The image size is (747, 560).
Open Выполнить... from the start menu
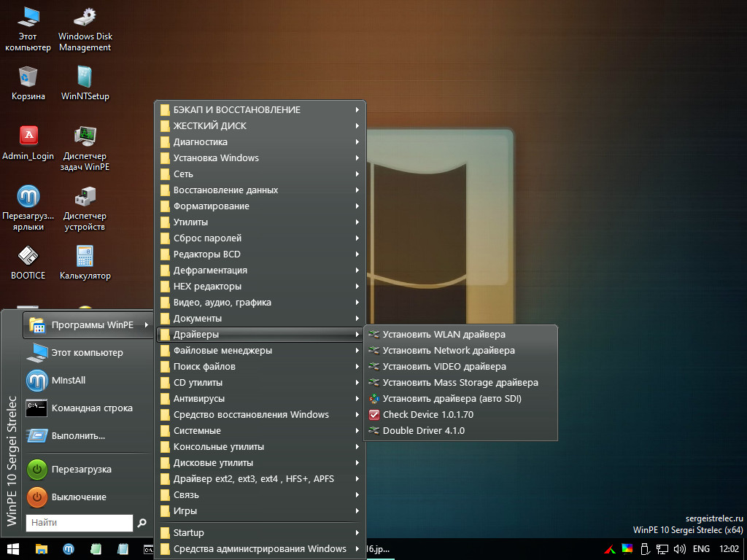pyautogui.click(x=89, y=436)
